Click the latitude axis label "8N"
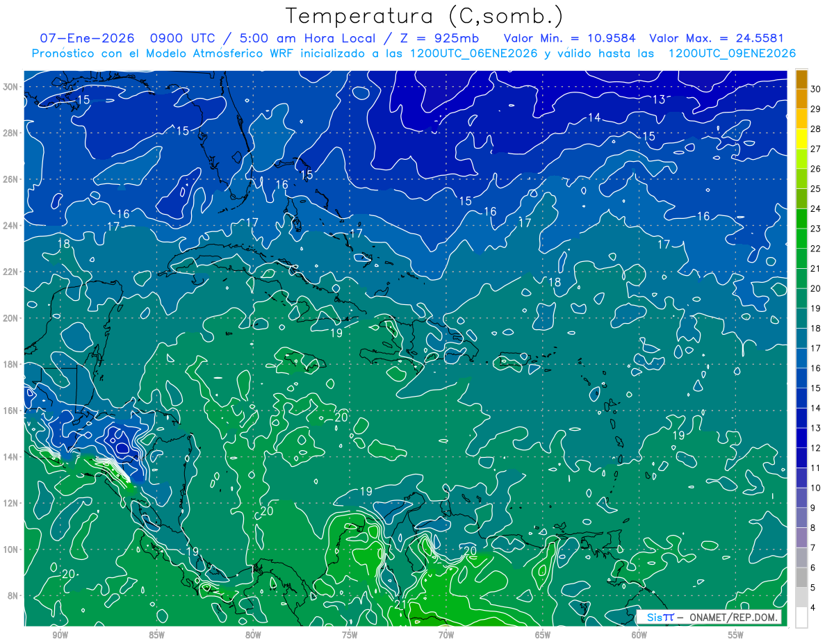Viewport: 834px width, 644px height. click(13, 595)
